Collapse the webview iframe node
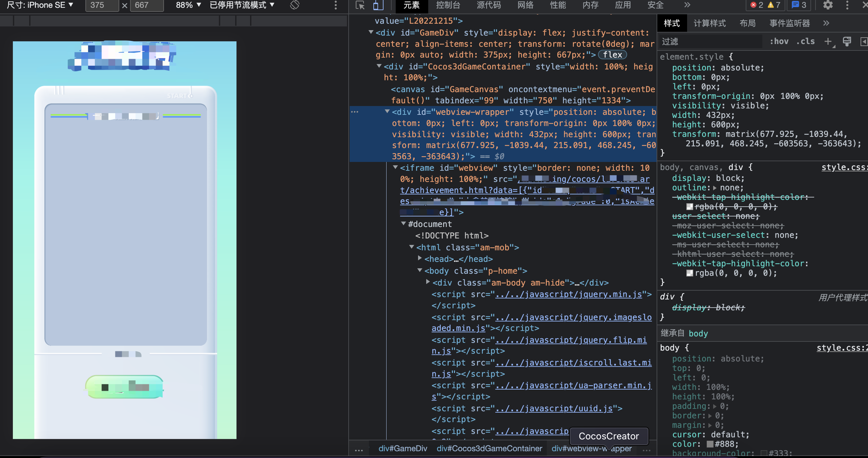This screenshot has width=868, height=458. pos(395,167)
